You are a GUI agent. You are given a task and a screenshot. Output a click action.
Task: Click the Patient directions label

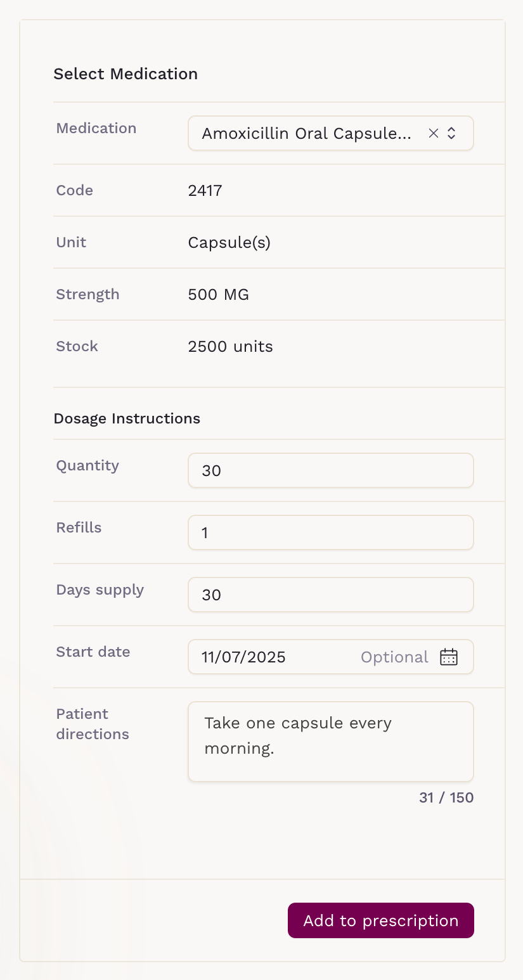coord(93,724)
